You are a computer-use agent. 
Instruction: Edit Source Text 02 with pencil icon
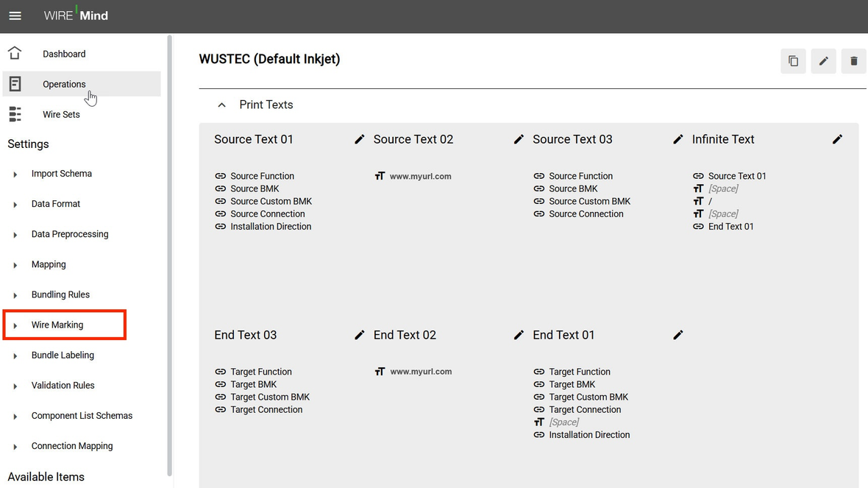(x=519, y=140)
